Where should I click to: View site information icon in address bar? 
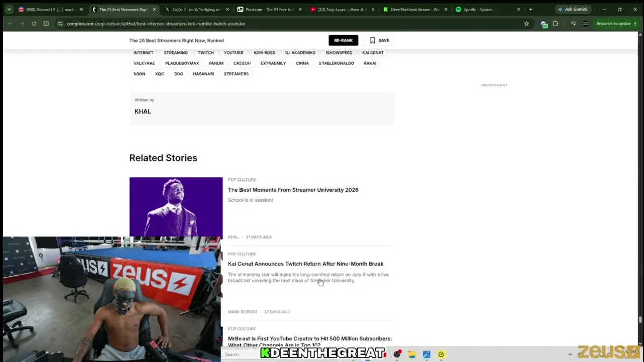pos(60,24)
